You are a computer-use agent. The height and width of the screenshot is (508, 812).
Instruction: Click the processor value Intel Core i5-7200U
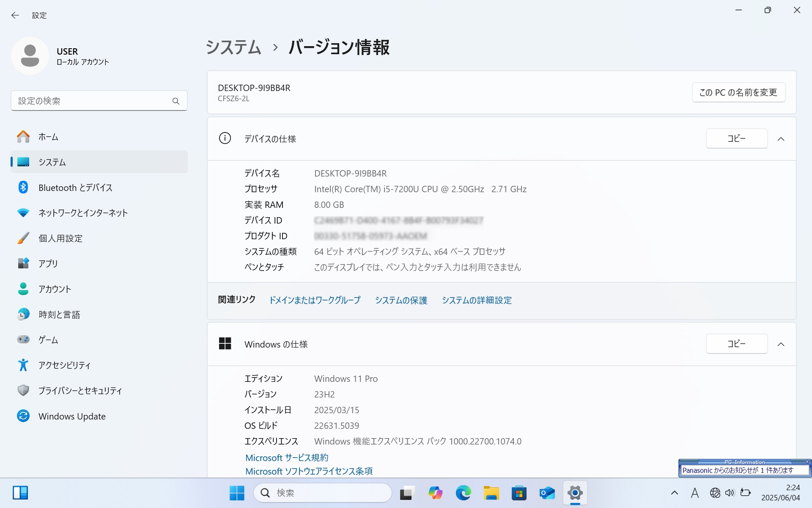(420, 189)
